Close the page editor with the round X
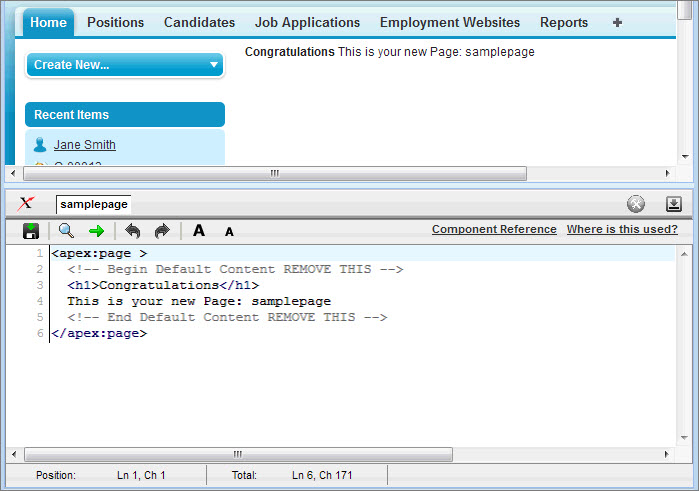This screenshot has height=491, width=699. [636, 204]
